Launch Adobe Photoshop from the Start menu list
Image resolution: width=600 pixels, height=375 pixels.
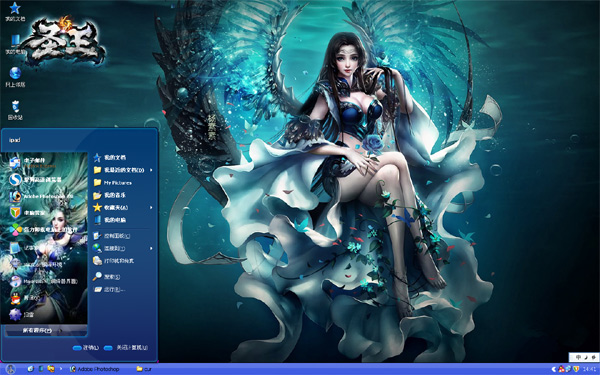tap(44, 196)
